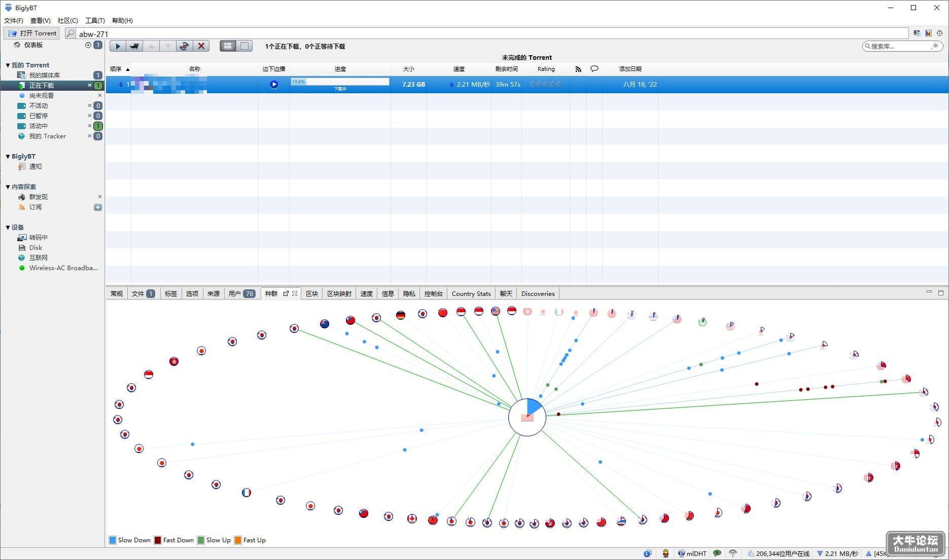The image size is (949, 560).
Task: Open the 用户 peers tab
Action: click(x=241, y=293)
